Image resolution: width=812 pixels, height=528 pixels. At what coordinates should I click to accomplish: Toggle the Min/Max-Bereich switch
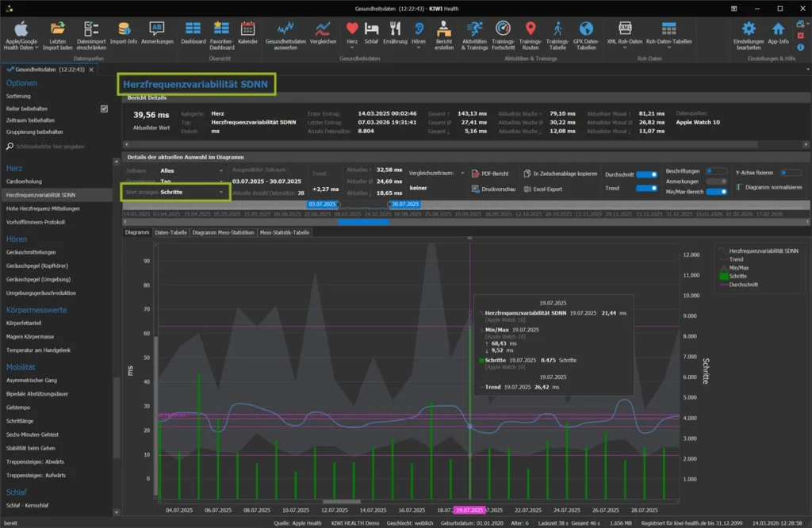pyautogui.click(x=717, y=192)
